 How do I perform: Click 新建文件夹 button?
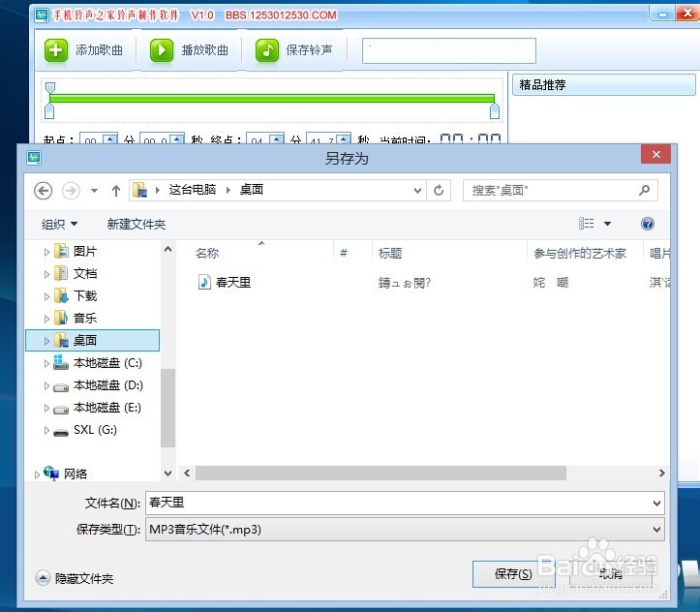[137, 224]
